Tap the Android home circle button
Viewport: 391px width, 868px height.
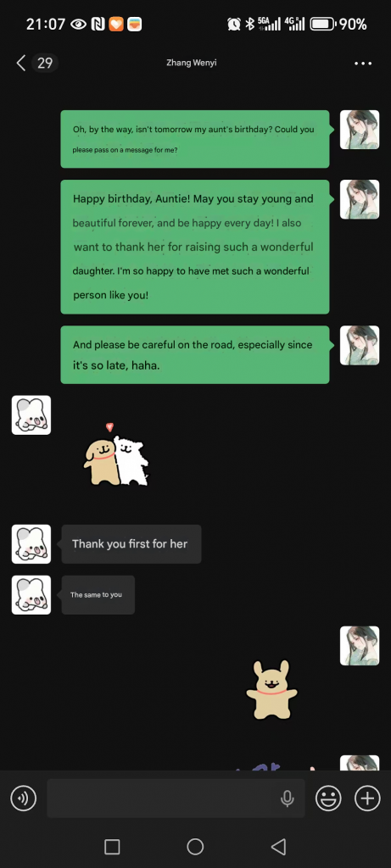[x=195, y=847]
